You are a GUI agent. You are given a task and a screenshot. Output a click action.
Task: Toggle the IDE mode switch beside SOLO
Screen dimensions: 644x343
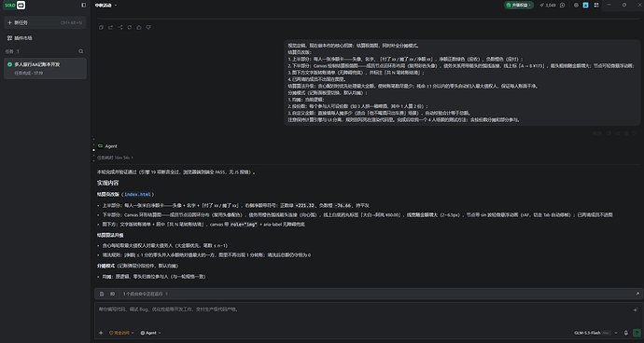21,6
